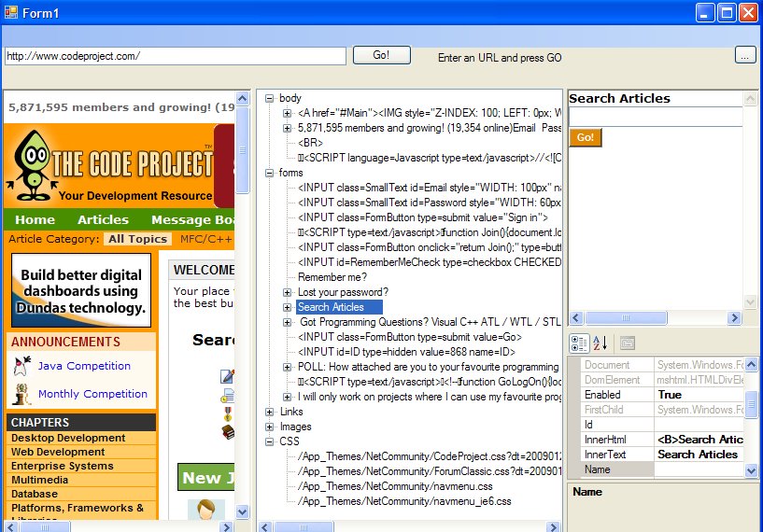This screenshot has width=763, height=532.
Task: Click the orange Go! search button
Action: tap(586, 137)
